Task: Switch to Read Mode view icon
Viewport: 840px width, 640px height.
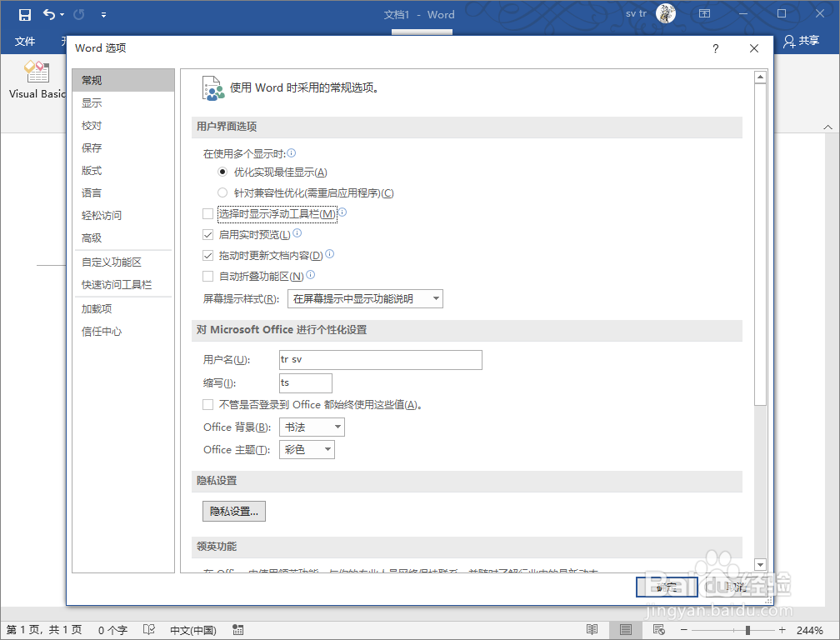Action: pos(592,630)
